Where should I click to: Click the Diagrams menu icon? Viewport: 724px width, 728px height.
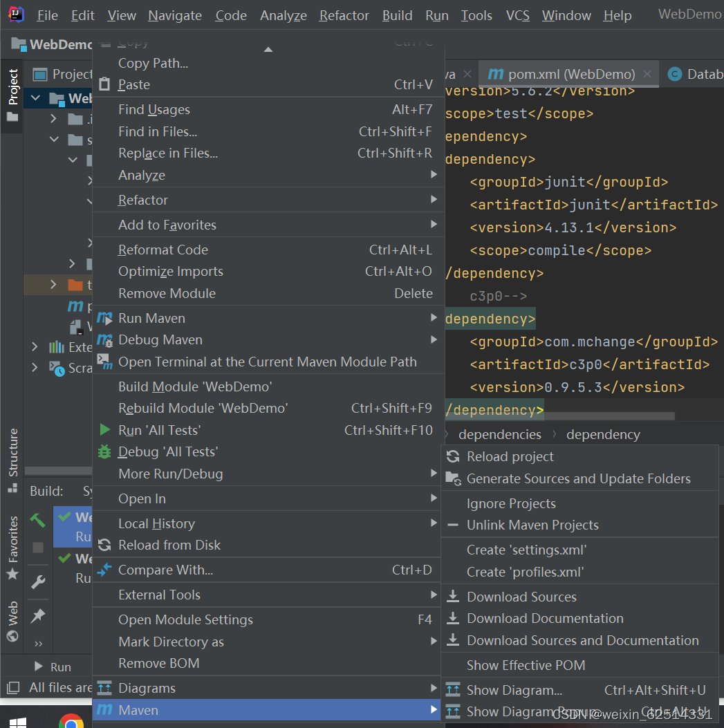[104, 688]
